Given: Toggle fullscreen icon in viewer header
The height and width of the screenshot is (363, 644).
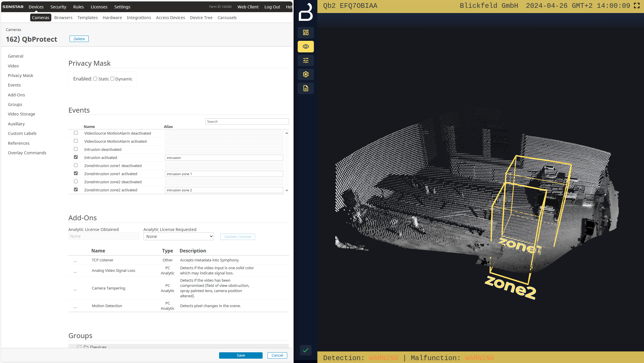Looking at the screenshot, I should click(637, 6).
